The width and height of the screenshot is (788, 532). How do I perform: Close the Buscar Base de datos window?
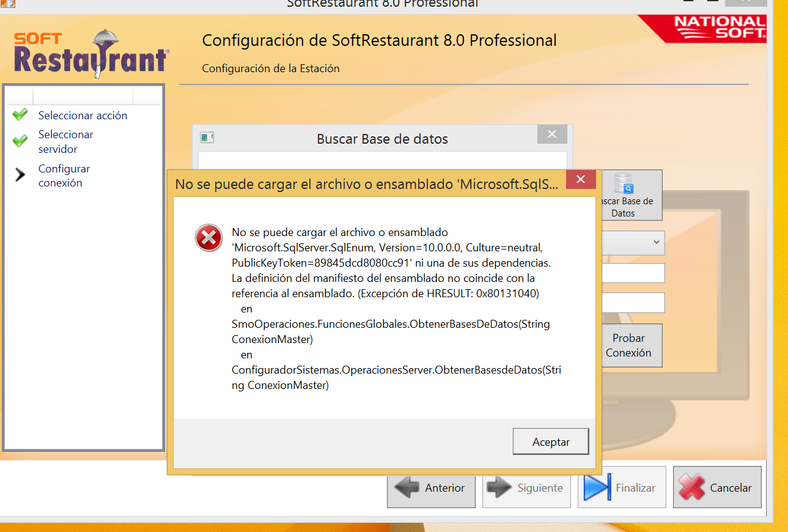552,135
